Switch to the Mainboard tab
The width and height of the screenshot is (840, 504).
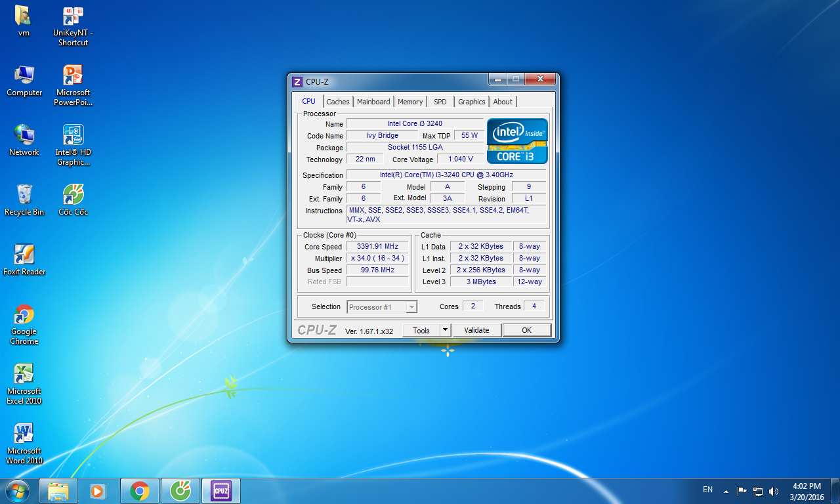373,102
